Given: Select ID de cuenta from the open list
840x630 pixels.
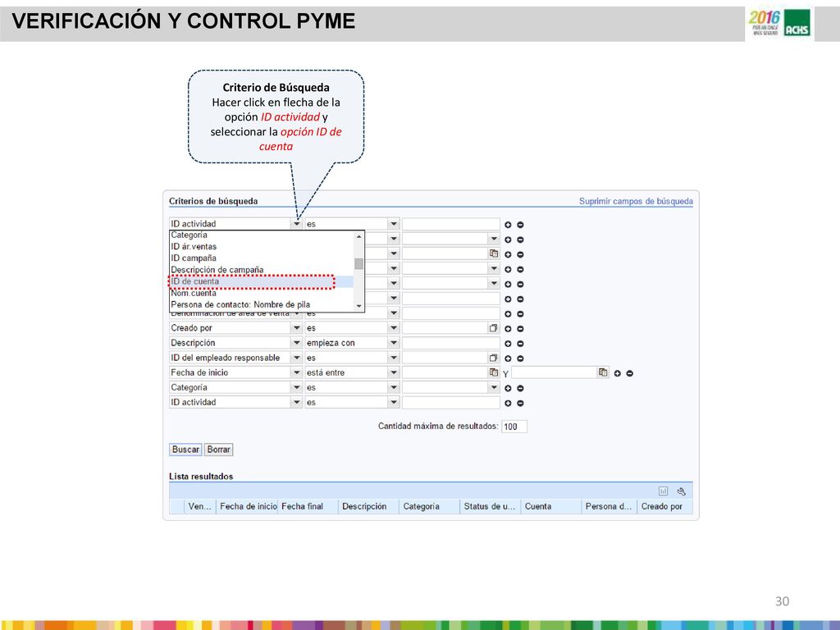Looking at the screenshot, I should pos(262,281).
